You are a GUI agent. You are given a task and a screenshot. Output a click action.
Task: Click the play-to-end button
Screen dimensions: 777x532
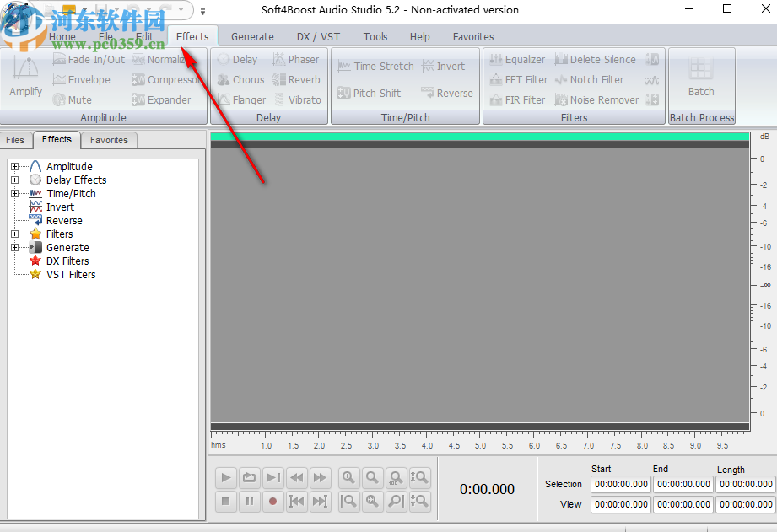(x=272, y=477)
